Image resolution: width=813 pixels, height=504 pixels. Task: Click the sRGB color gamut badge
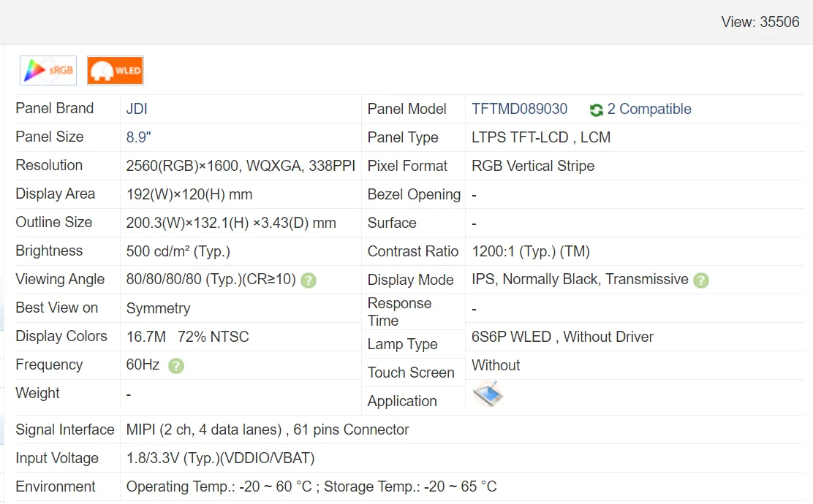pyautogui.click(x=48, y=70)
